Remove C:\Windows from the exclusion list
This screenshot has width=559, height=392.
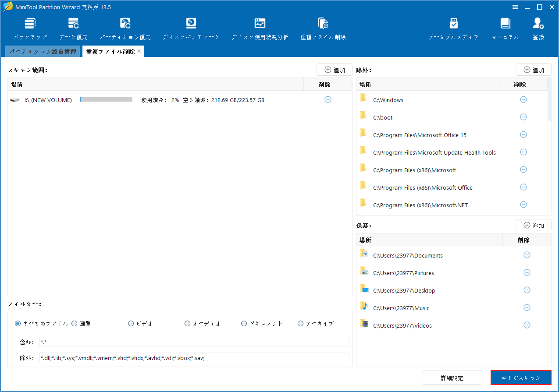[523, 99]
